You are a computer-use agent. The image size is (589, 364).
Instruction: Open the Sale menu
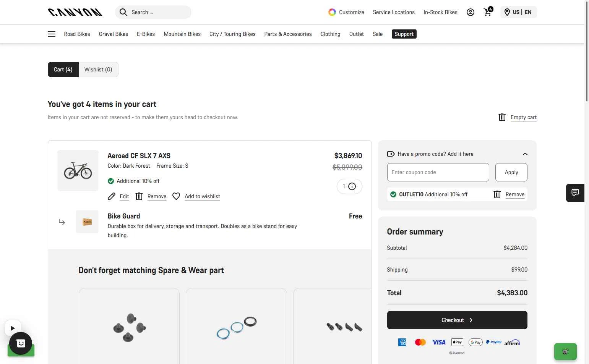coord(378,34)
